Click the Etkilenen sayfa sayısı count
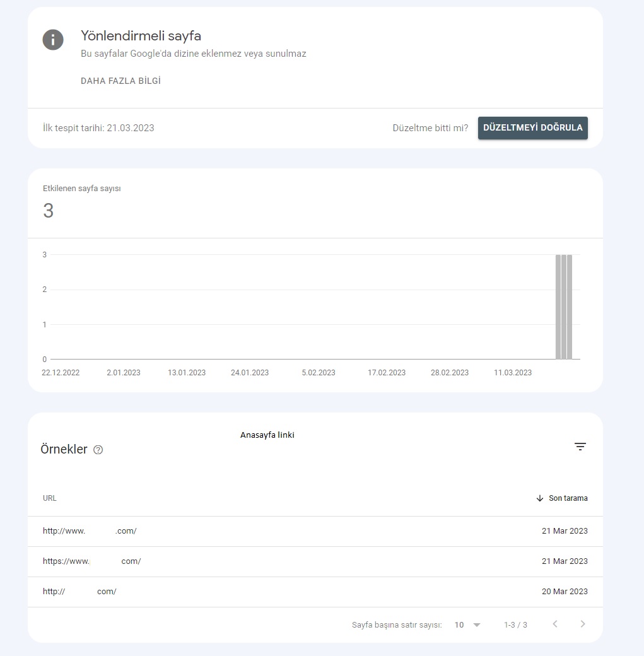Viewport: 644px width, 656px height. coord(48,211)
